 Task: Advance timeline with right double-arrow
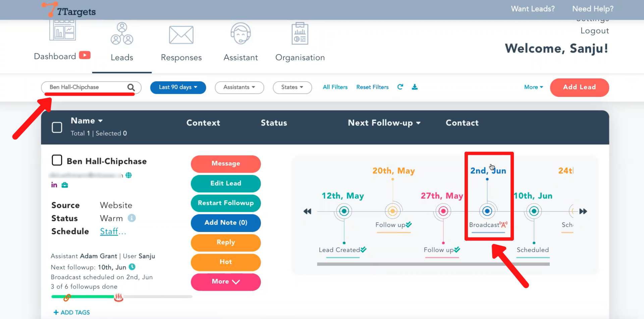(583, 211)
